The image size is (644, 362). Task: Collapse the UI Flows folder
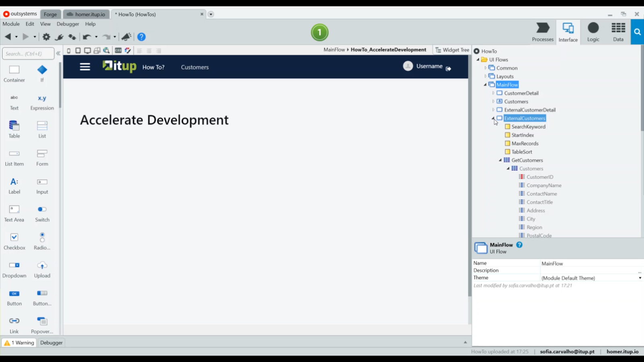coord(478,60)
